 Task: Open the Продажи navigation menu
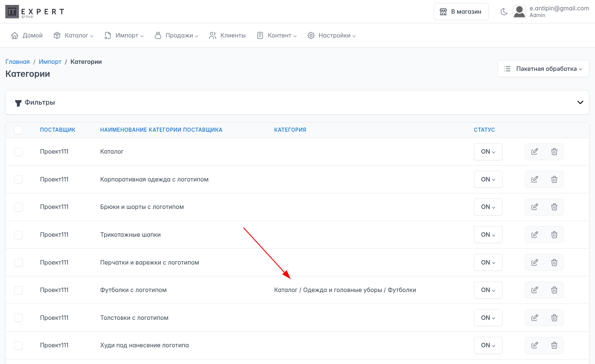(176, 36)
